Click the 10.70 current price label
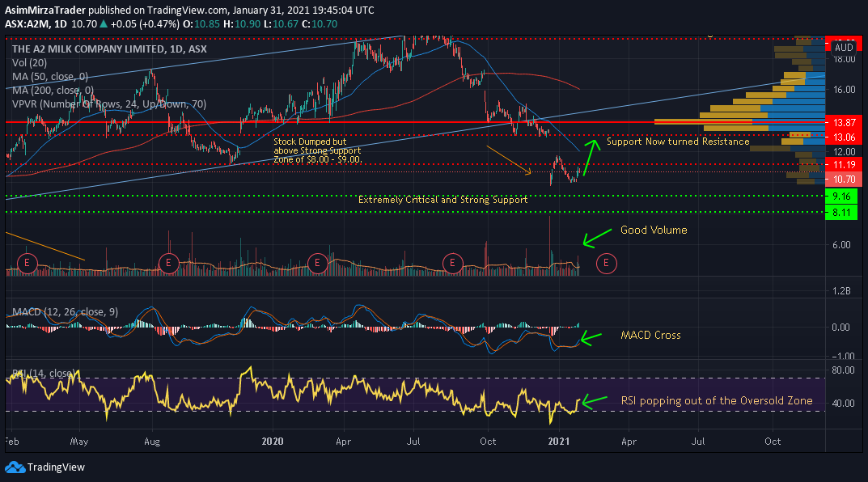The image size is (868, 482). (844, 180)
